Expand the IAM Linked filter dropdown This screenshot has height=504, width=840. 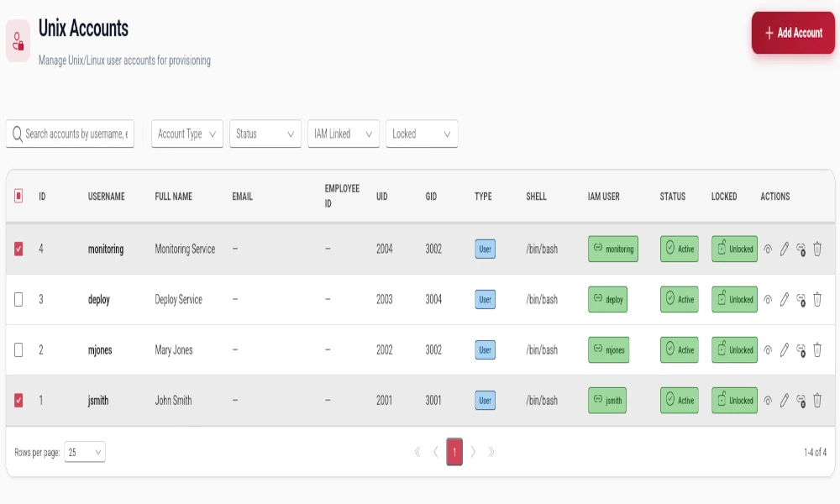344,134
